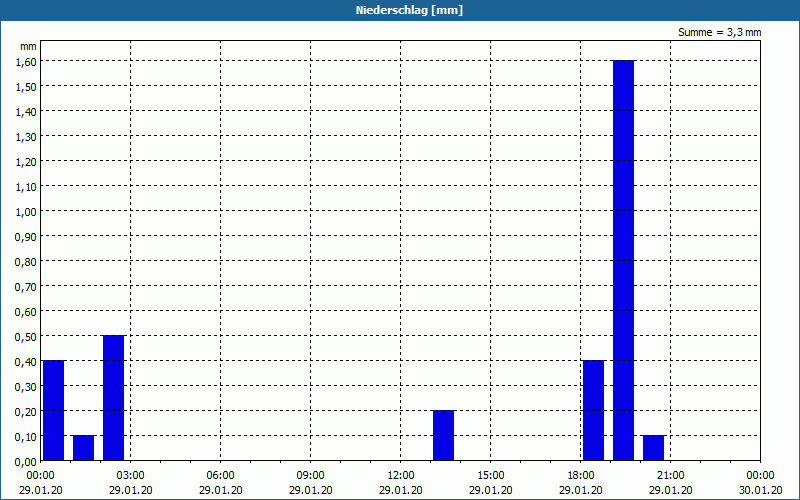This screenshot has width=800, height=500.
Task: Click the 30.01.20 date label
Action: click(760, 490)
